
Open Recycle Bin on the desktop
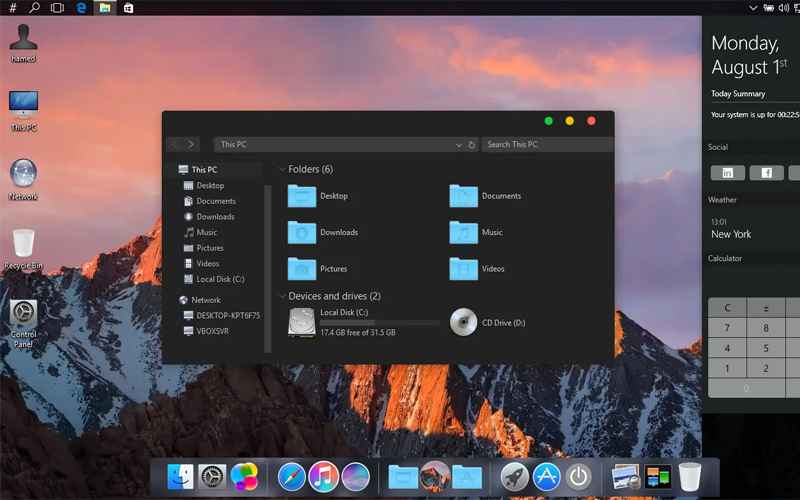[x=23, y=243]
